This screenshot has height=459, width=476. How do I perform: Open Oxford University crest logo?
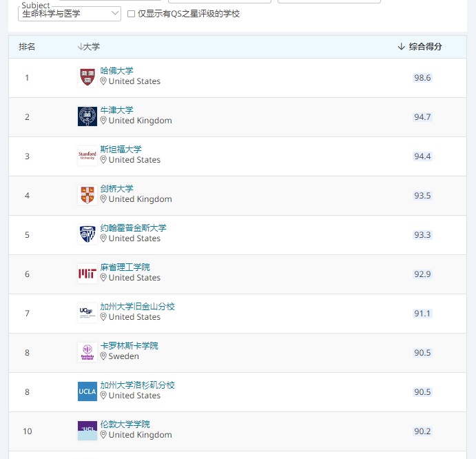(87, 116)
